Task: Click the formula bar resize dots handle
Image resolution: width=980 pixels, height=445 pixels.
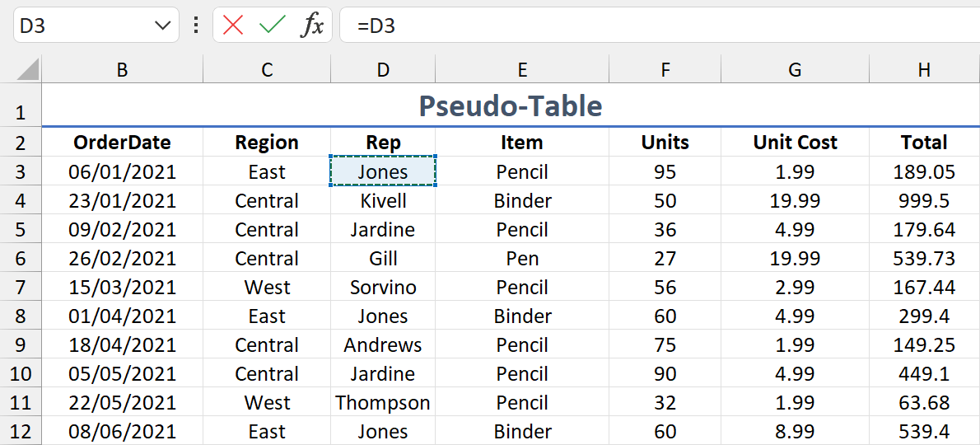Action: (x=195, y=26)
